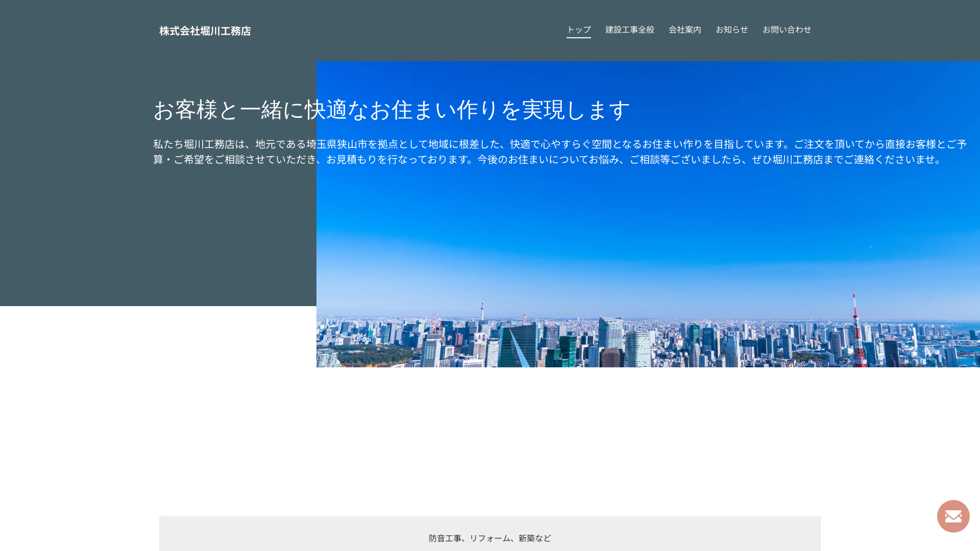Open the 建設工事全般 menu item
Image resolution: width=980 pixels, height=551 pixels.
(630, 30)
